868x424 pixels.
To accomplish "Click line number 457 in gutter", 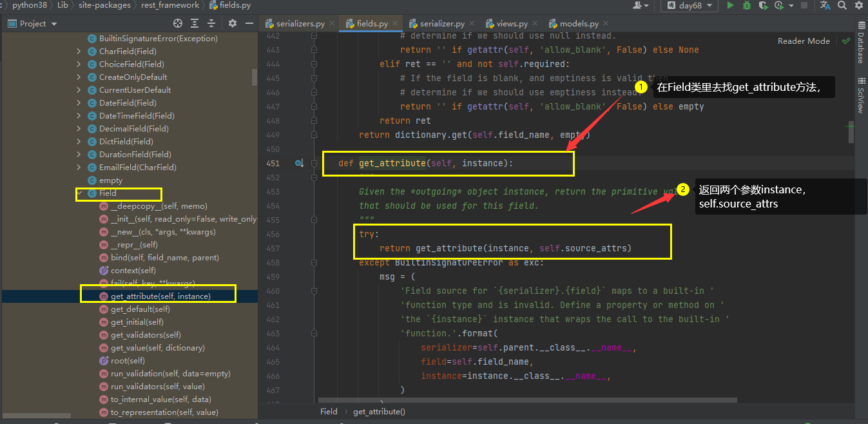I will click(272, 249).
